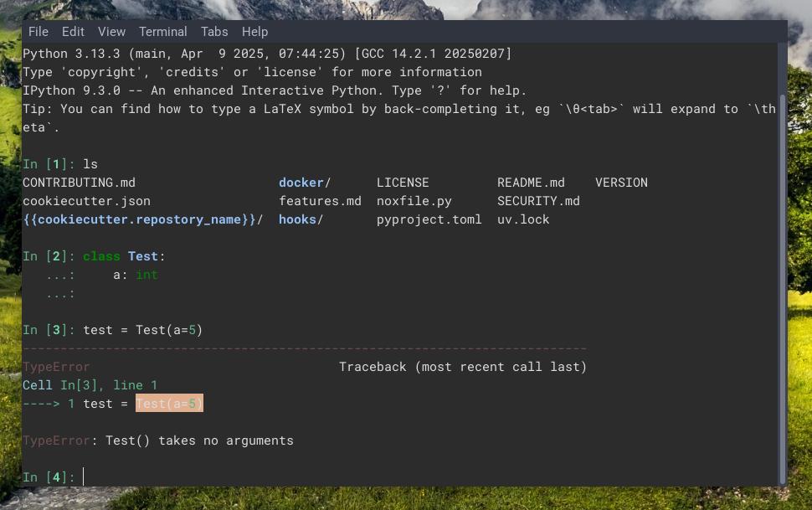
Task: Click the LICENSE filename
Action: pyautogui.click(x=403, y=182)
